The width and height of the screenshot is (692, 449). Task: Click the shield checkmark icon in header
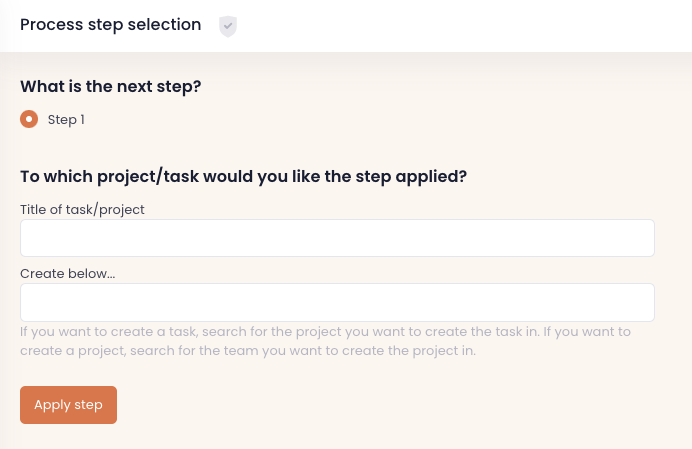point(228,26)
